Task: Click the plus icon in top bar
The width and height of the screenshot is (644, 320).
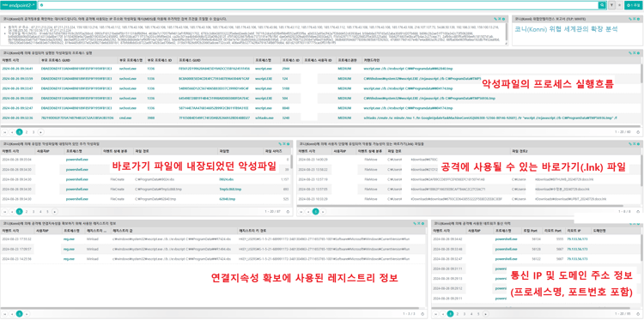Action: [620, 5]
